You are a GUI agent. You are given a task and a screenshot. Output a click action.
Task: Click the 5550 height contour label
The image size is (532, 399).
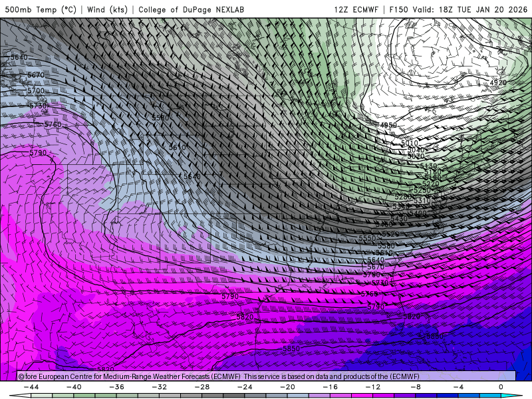click(368, 238)
